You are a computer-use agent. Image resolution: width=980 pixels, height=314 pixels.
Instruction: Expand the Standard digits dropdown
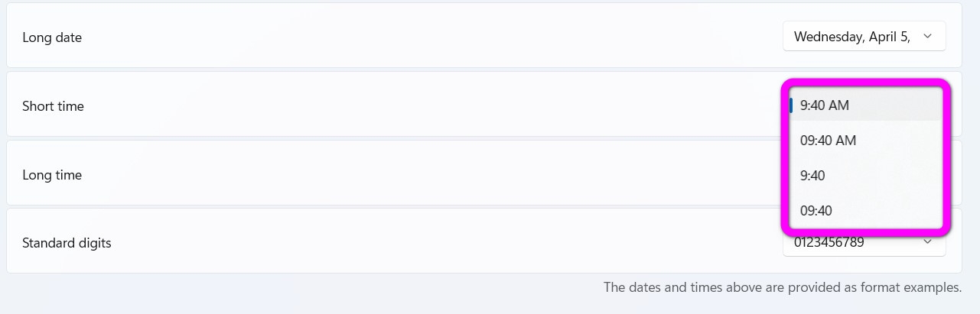coord(864,244)
